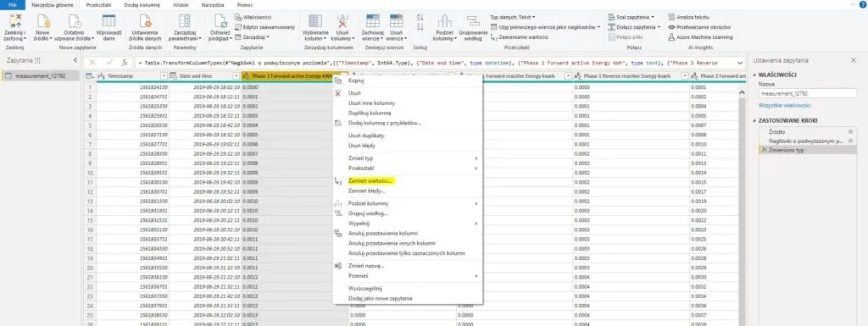This screenshot has width=868, height=326.
Task: Click the Odśwież podgląd icon
Action: click(220, 21)
